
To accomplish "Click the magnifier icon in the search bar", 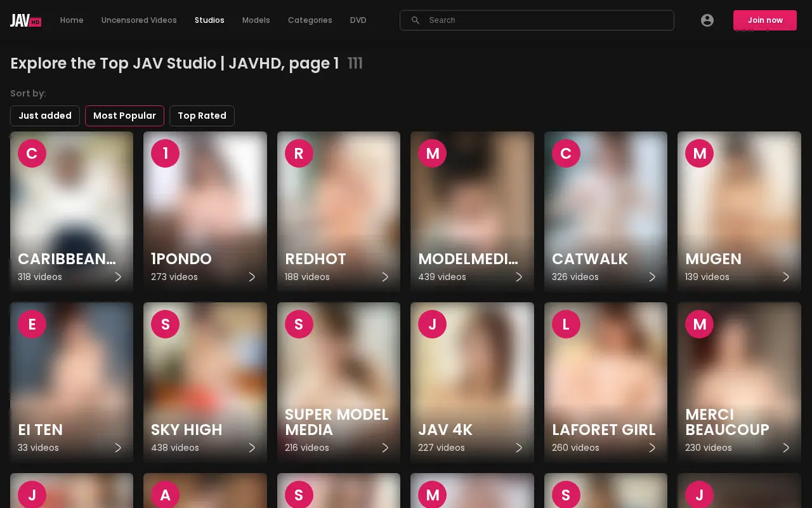I will pyautogui.click(x=416, y=20).
